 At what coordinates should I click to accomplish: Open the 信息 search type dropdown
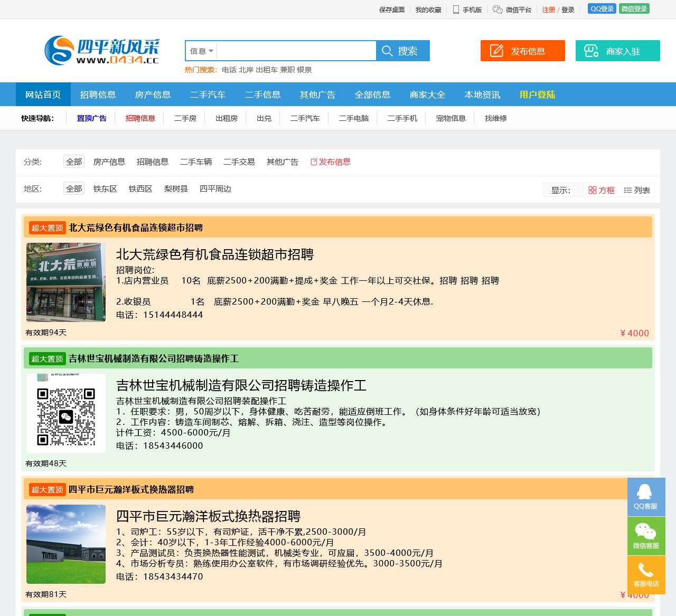tap(201, 51)
